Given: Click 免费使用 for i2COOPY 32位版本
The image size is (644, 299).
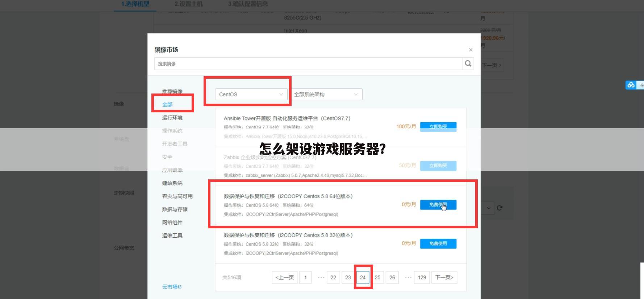Looking at the screenshot, I should (x=438, y=244).
